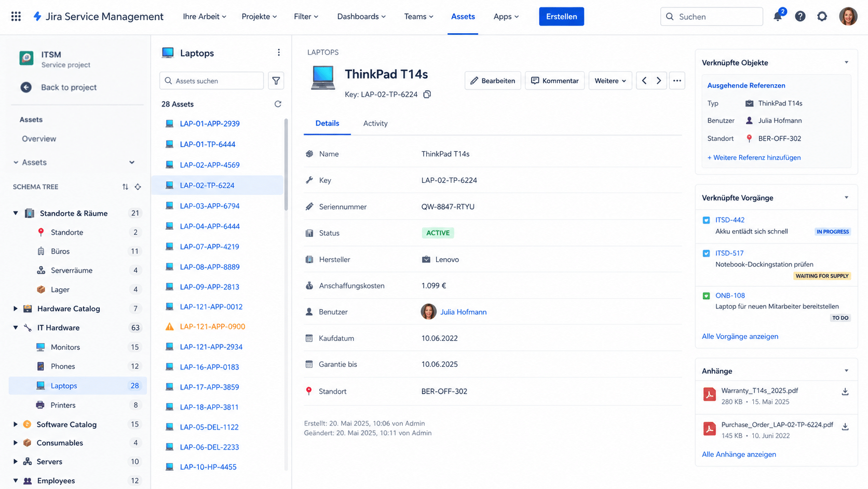Screen dimensions: 868x489
Task: Expand the Hardware Catalog tree node
Action: [x=15, y=309]
